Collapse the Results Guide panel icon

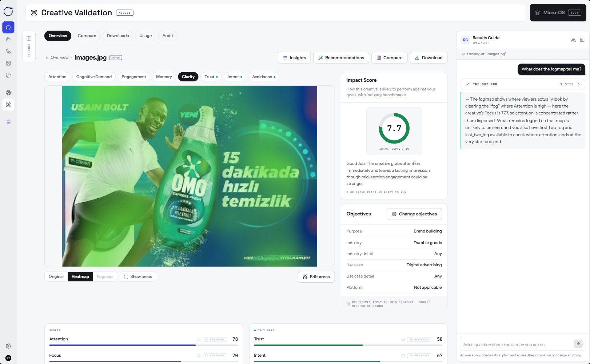[582, 40]
